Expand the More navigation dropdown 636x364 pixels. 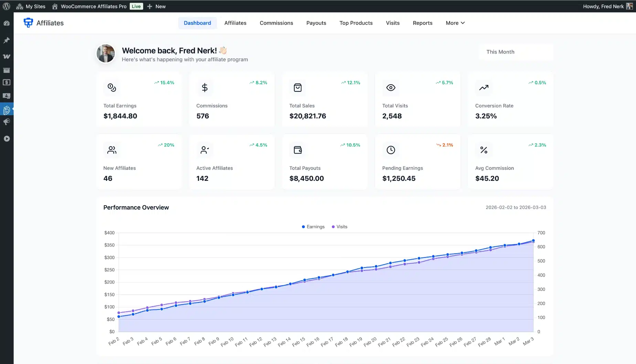pos(455,23)
